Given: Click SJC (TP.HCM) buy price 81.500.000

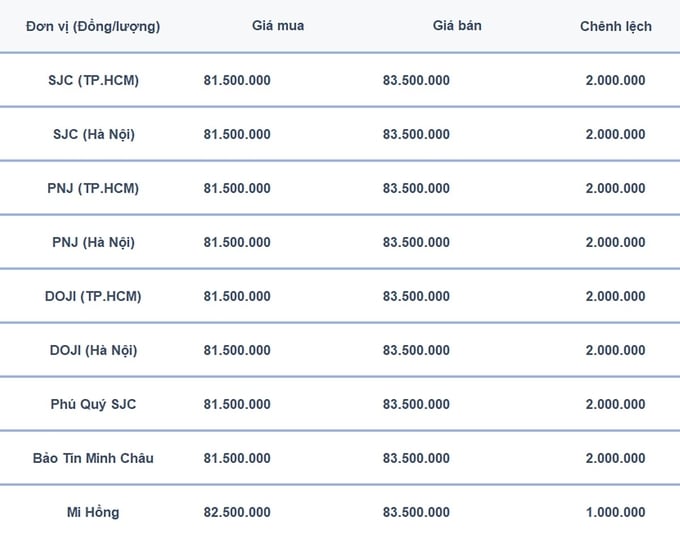Looking at the screenshot, I should [x=237, y=80].
